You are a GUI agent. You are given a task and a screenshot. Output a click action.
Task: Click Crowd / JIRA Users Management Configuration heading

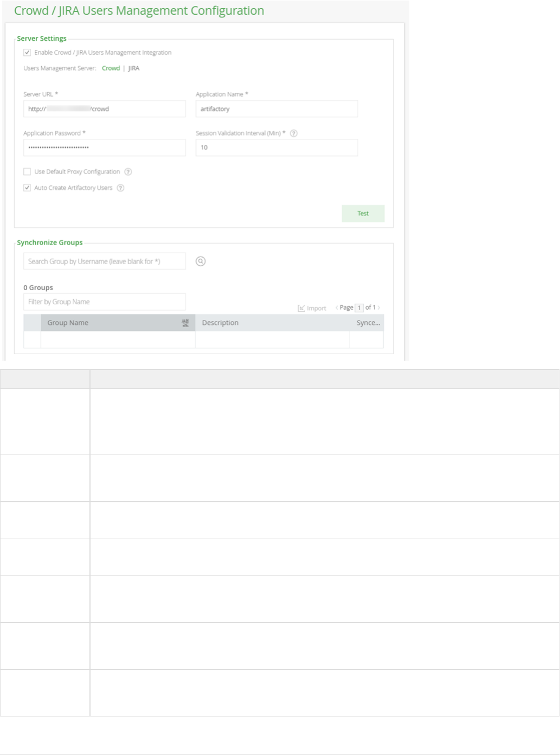tap(139, 11)
